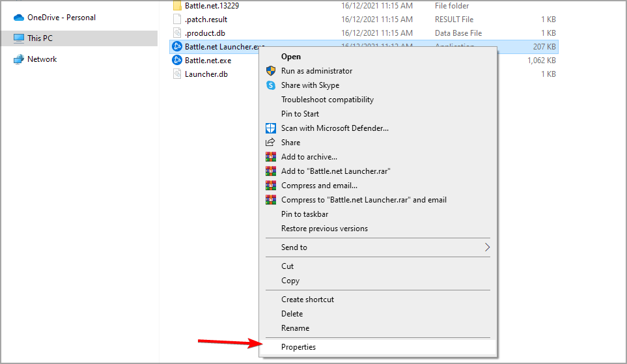Select the Launcher.db file
This screenshot has height=364, width=627.
(x=206, y=74)
